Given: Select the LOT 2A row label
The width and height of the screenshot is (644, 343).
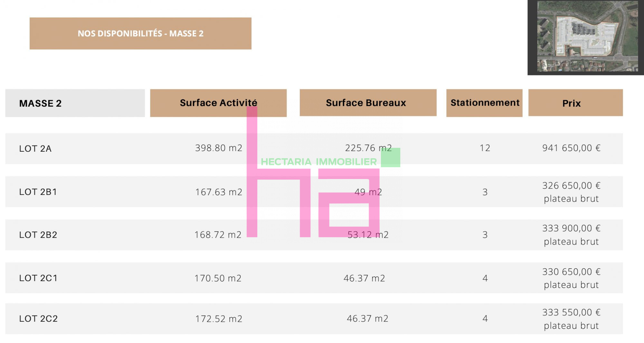Looking at the screenshot, I should pos(35,148).
